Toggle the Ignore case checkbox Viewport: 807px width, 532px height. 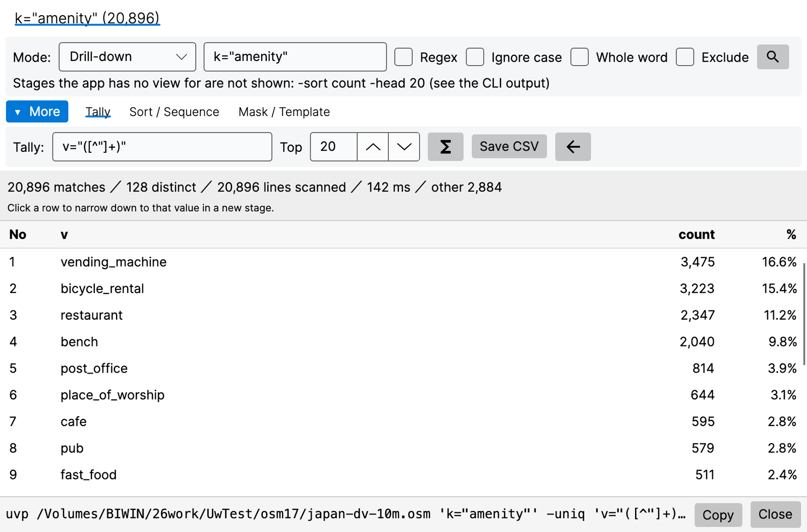(475, 57)
